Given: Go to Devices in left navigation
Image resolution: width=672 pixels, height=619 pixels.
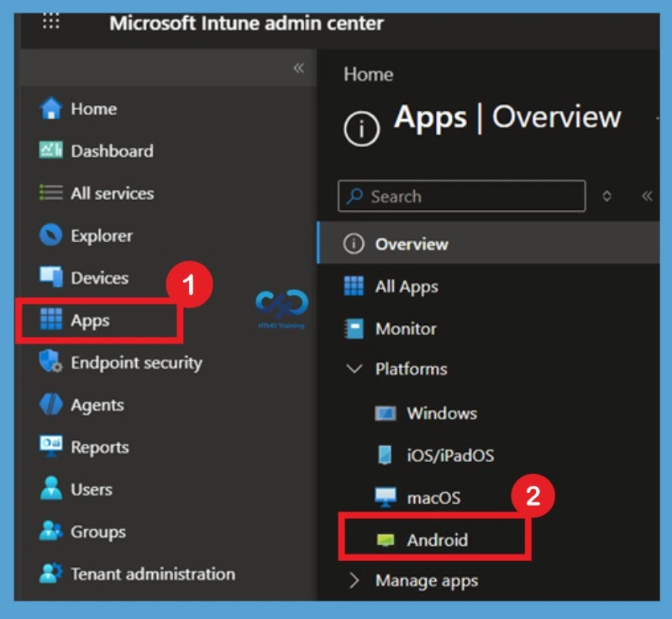Looking at the screenshot, I should pos(99,278).
